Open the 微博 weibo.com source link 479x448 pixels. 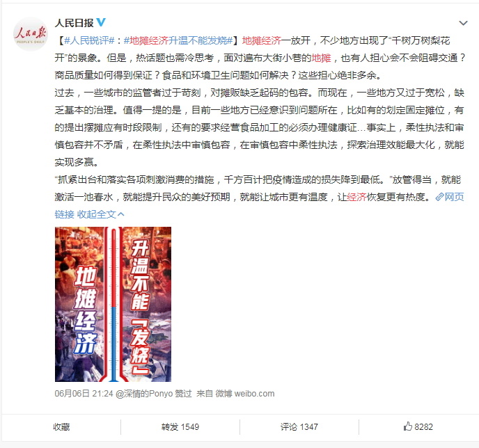coord(245,393)
